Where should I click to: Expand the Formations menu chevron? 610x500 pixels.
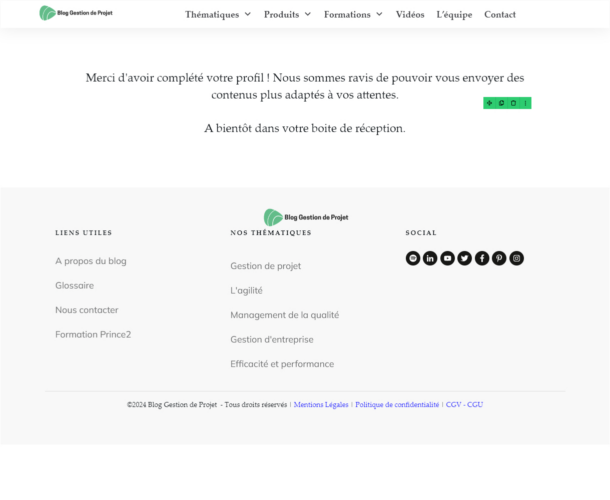click(x=379, y=14)
